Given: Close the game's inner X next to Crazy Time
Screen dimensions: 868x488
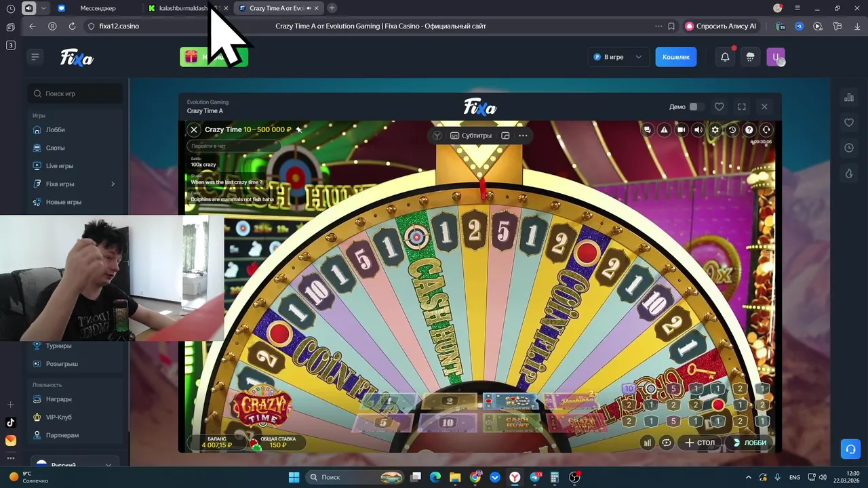Looking at the screenshot, I should 194,129.
